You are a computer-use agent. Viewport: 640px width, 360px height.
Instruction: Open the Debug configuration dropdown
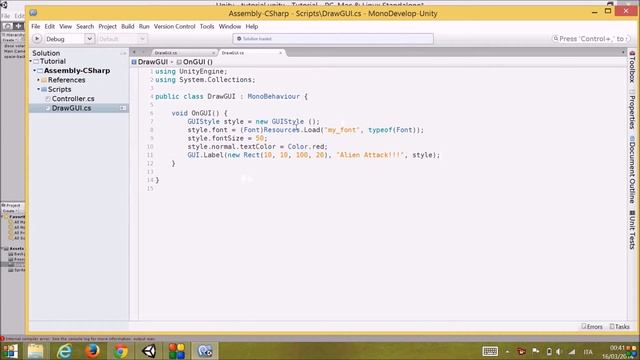pyautogui.click(x=69, y=39)
